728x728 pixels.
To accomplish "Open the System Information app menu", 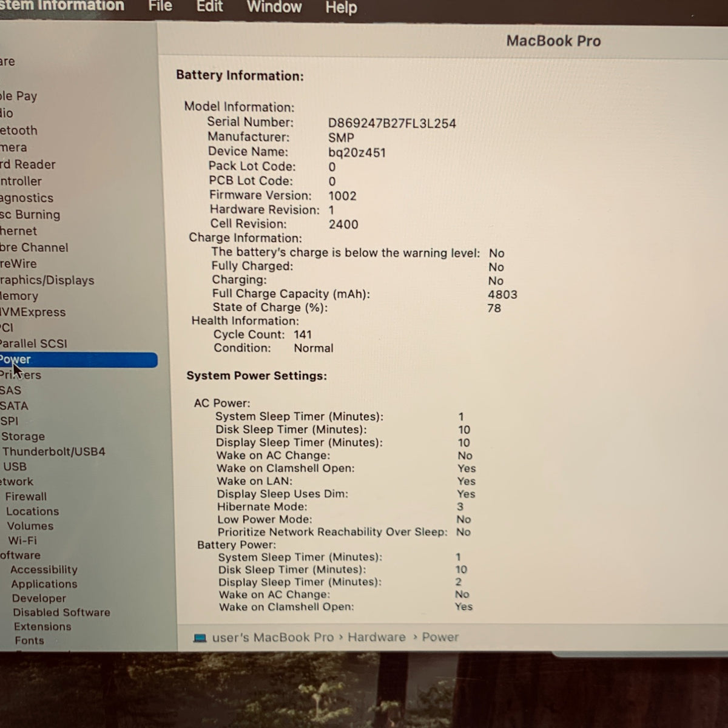I will point(62,6).
